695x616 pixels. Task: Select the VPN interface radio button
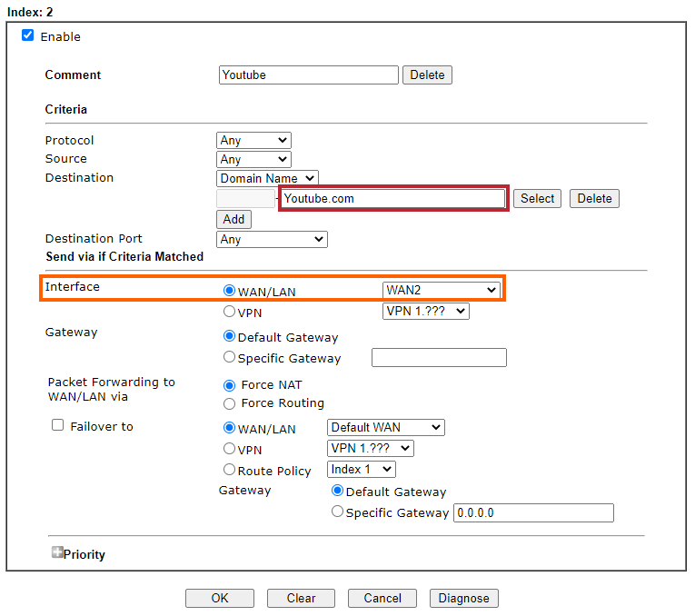(x=229, y=312)
